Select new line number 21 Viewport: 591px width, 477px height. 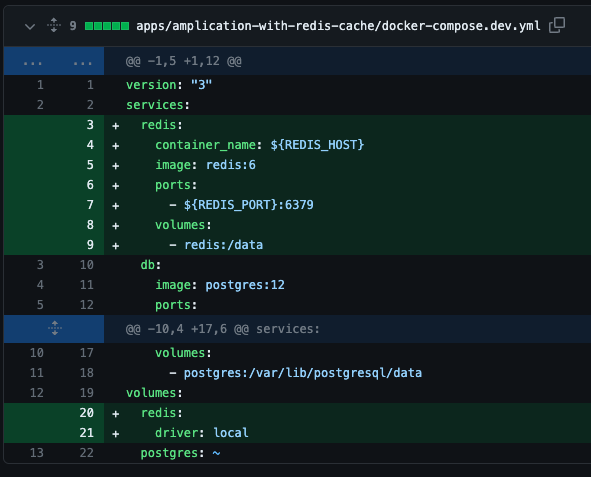87,433
